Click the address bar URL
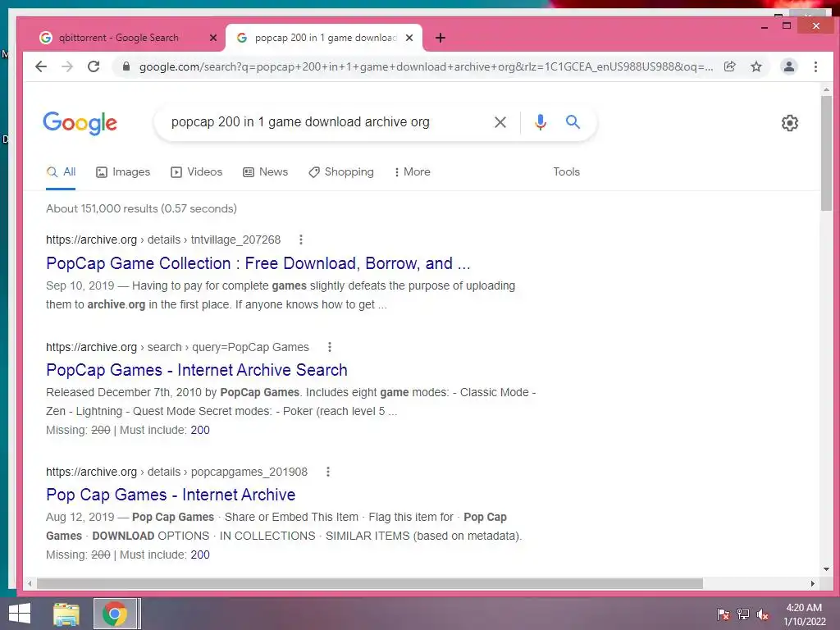 pyautogui.click(x=426, y=67)
